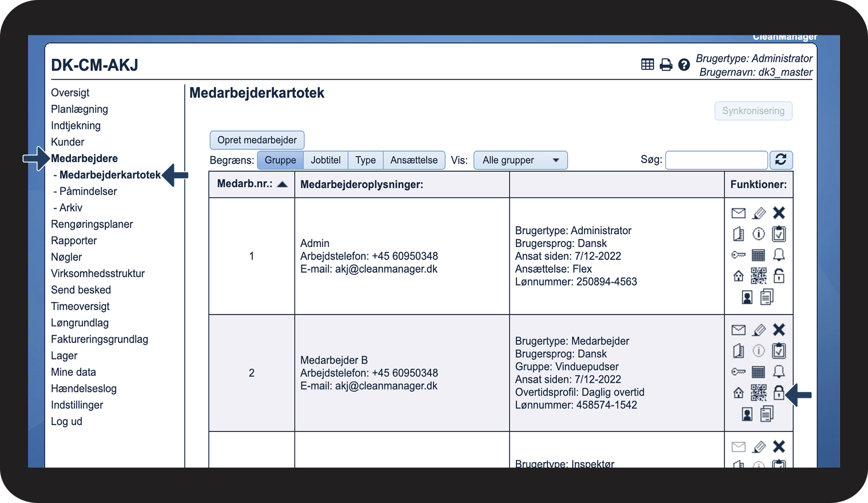Go to Rengøringsplaner
This screenshot has width=868, height=503.
coord(92,224)
